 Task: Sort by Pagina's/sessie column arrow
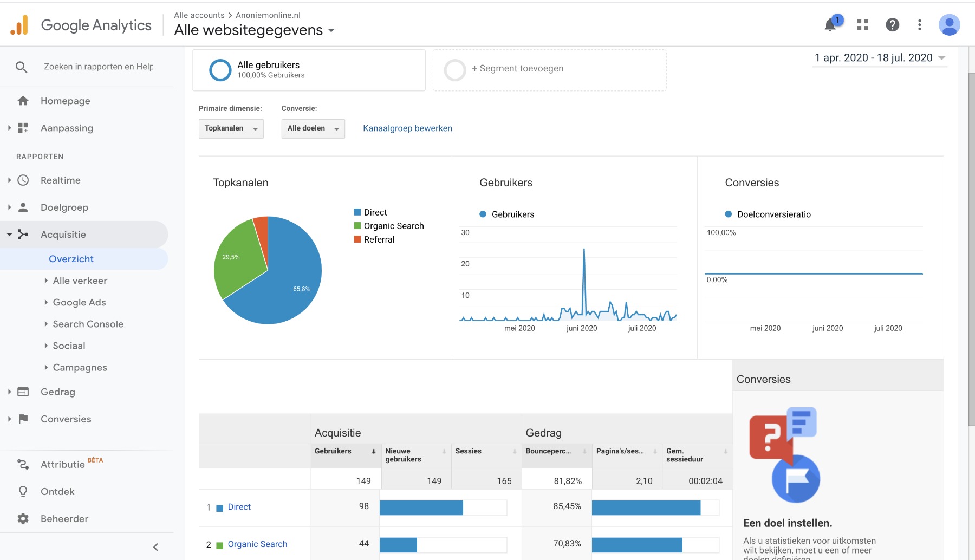[655, 451]
